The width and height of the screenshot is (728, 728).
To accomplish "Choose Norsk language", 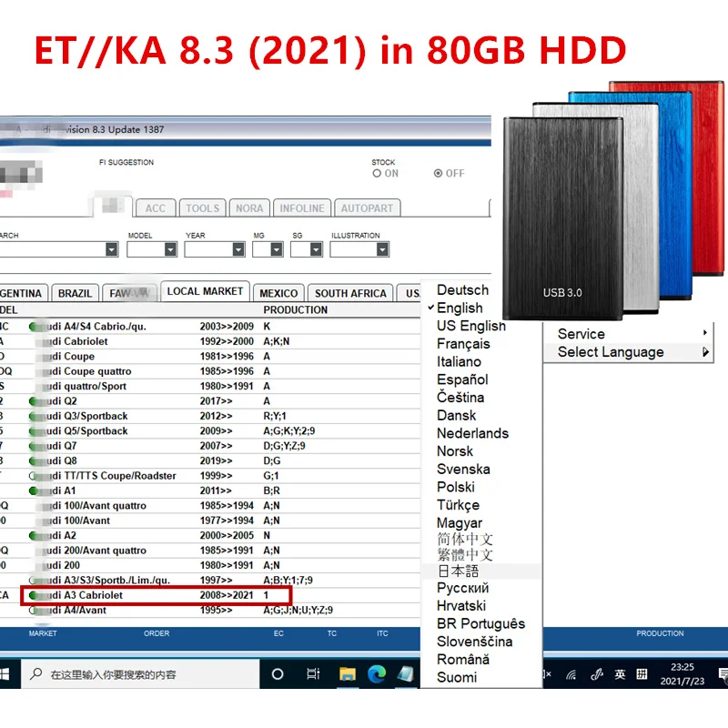I will pos(455,450).
